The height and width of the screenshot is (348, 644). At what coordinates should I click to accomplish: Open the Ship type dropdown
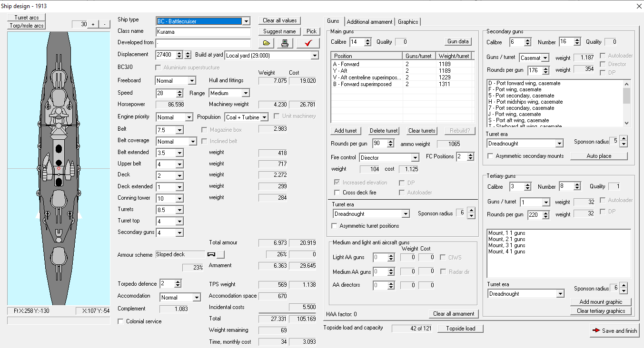point(246,21)
